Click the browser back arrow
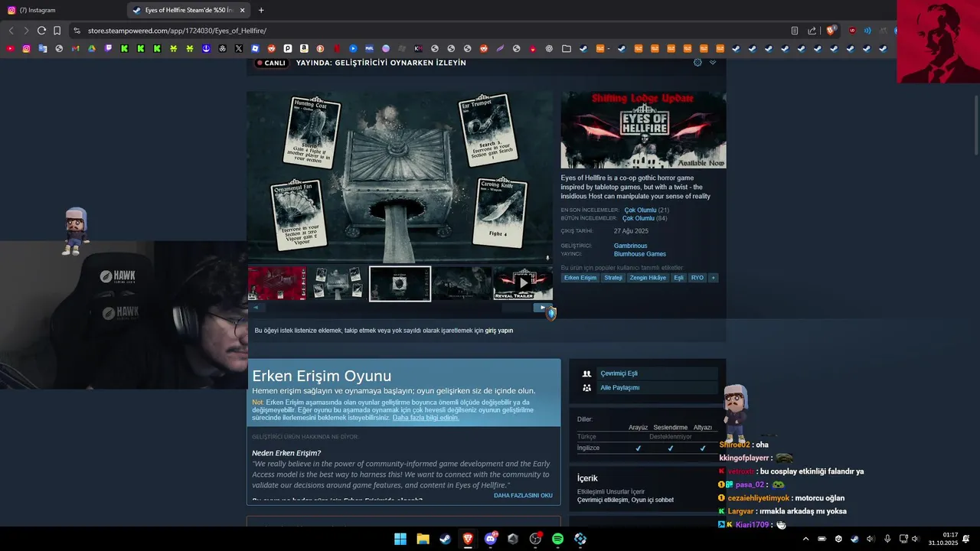This screenshot has width=980, height=551. pyautogui.click(x=11, y=31)
